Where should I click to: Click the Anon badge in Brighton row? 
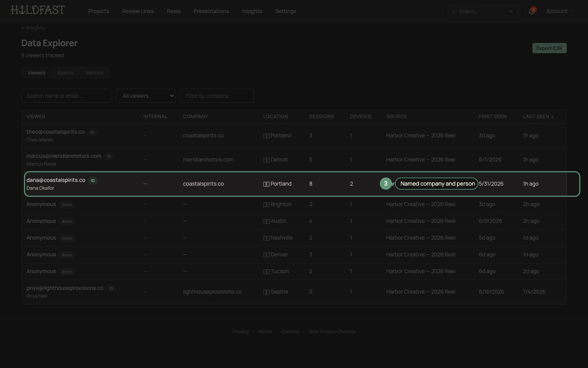[67, 205]
